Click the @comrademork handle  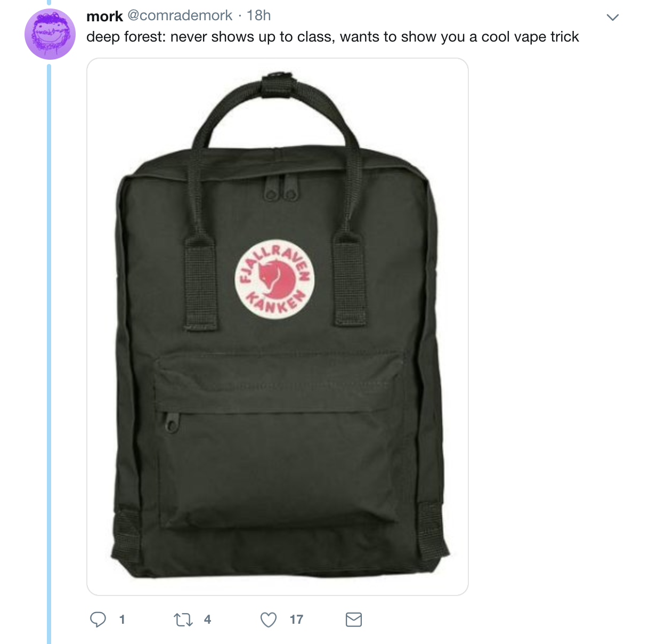pyautogui.click(x=180, y=16)
